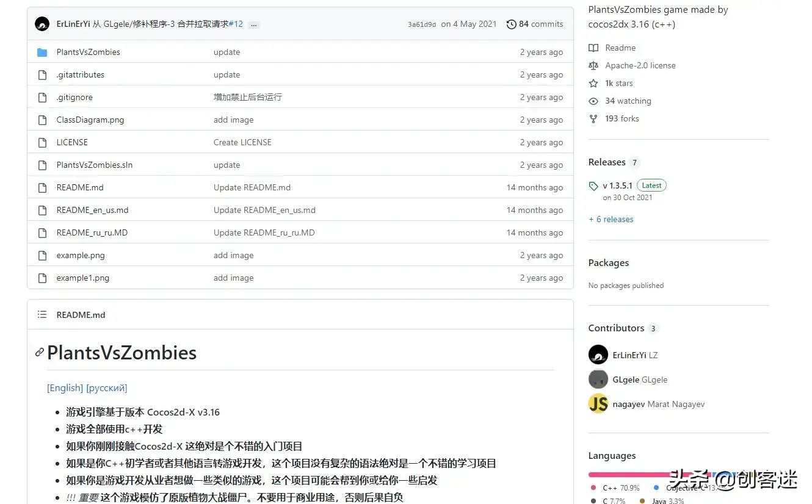Expand the truncated commit message with the ellipsis

(253, 25)
